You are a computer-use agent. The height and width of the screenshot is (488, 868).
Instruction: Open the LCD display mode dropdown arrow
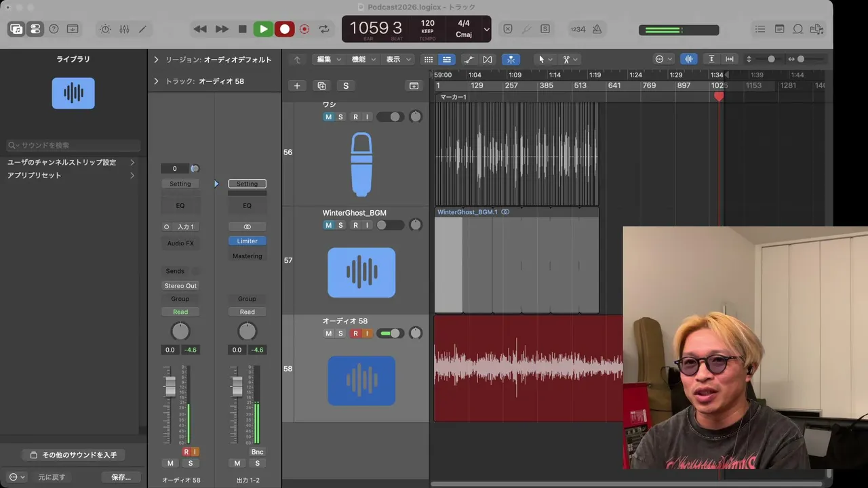486,29
